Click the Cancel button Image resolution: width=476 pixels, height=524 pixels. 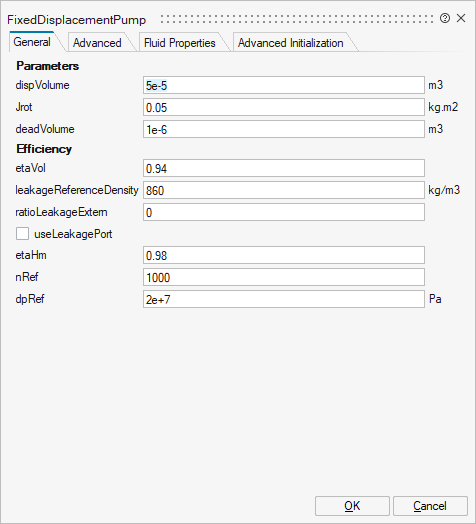[x=430, y=506]
